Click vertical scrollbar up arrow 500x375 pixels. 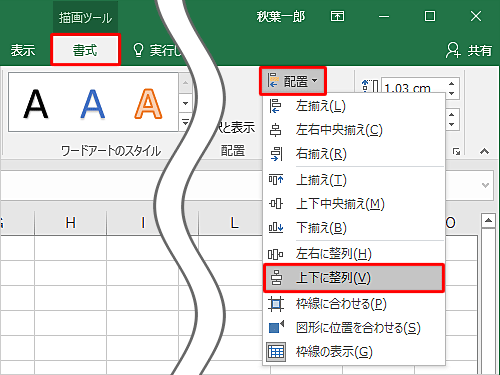pyautogui.click(x=488, y=220)
